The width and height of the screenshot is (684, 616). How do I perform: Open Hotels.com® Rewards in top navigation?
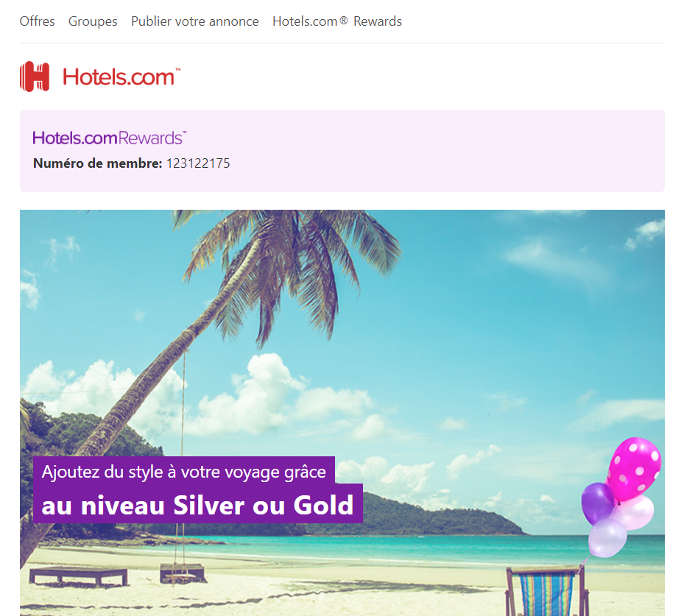click(337, 21)
